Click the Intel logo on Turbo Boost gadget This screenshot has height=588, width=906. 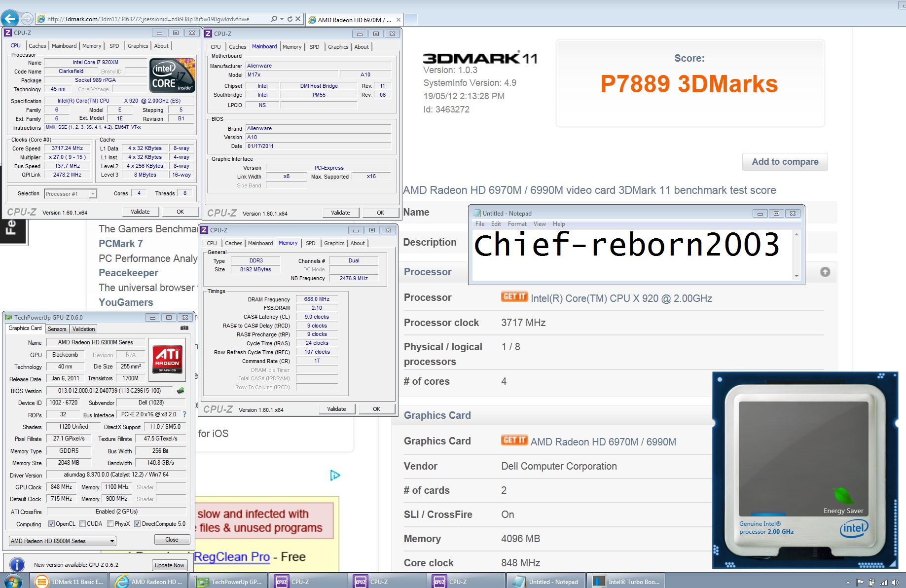click(854, 529)
